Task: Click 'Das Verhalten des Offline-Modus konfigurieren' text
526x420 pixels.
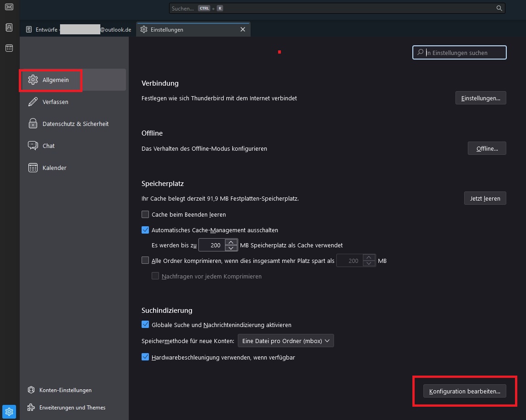Action: point(204,148)
